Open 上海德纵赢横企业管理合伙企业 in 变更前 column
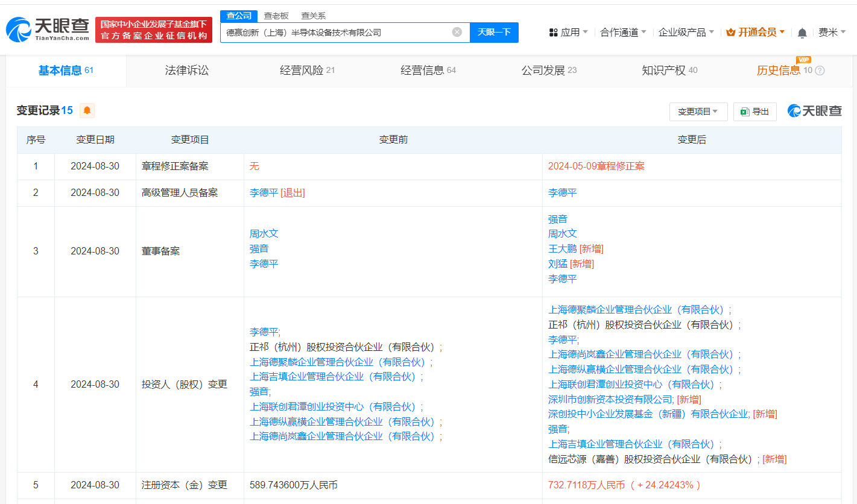Screen dimensions: 857x504 pos(345,421)
